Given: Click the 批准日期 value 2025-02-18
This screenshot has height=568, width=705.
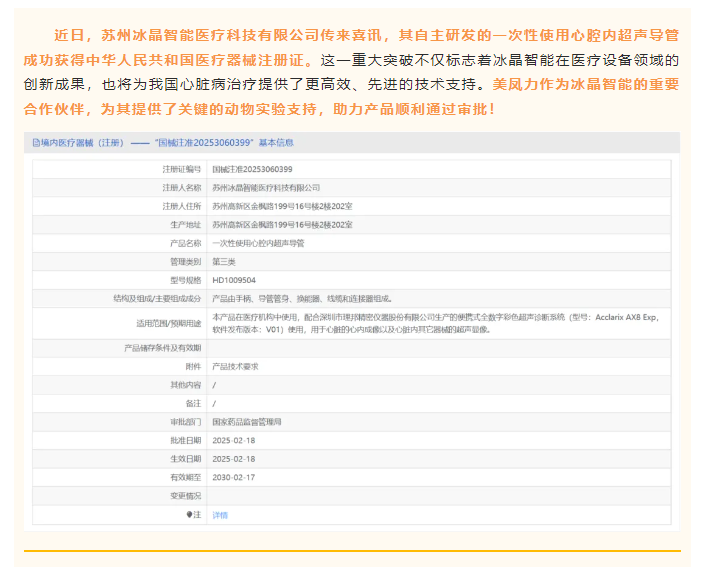Looking at the screenshot, I should pos(233,440).
